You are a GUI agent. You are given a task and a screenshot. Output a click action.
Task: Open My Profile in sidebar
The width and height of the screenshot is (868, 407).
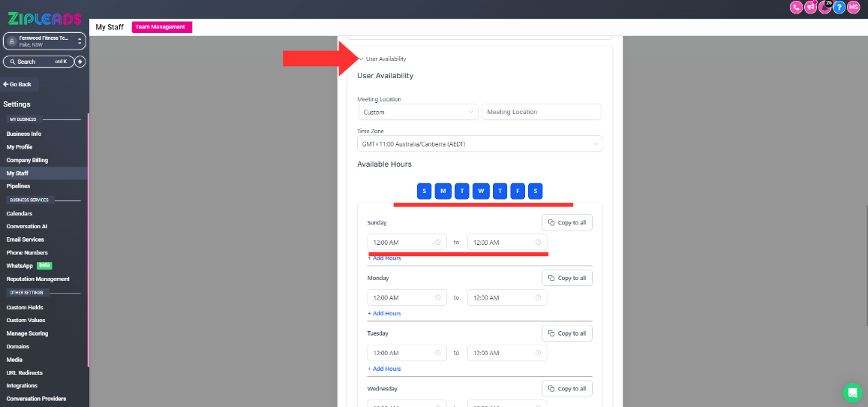click(20, 146)
